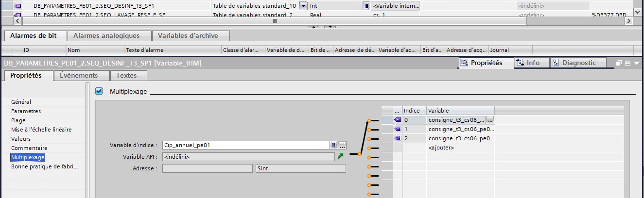Click the tag icon for multiplex index 2
This screenshot has width=644, height=198.
(397, 138)
